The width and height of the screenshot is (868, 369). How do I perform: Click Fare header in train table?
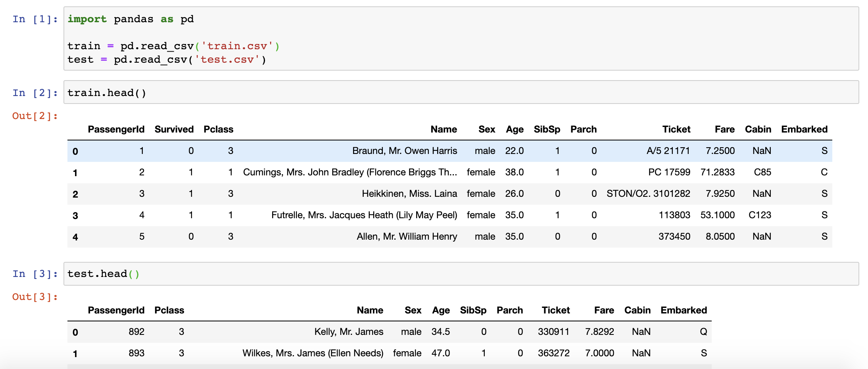[725, 129]
